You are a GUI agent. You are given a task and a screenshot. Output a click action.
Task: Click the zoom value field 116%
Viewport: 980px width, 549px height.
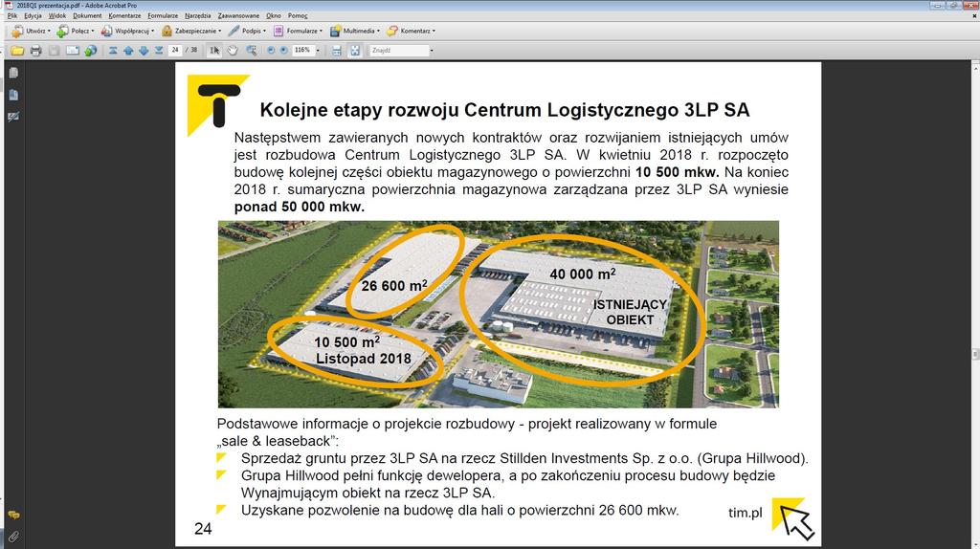point(302,51)
